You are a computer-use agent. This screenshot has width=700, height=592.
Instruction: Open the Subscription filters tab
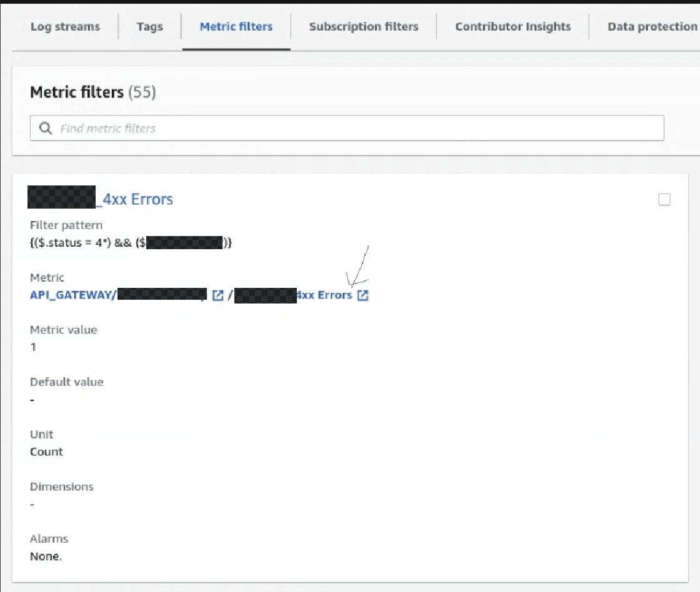(364, 26)
